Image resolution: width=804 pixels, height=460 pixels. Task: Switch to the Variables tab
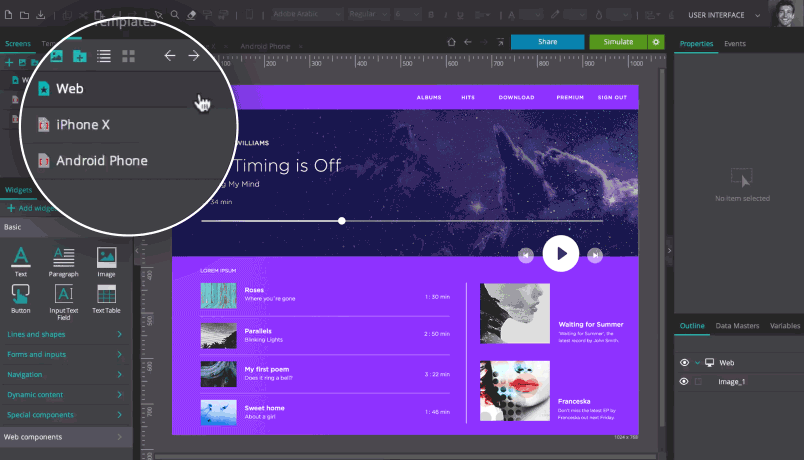[x=785, y=326]
